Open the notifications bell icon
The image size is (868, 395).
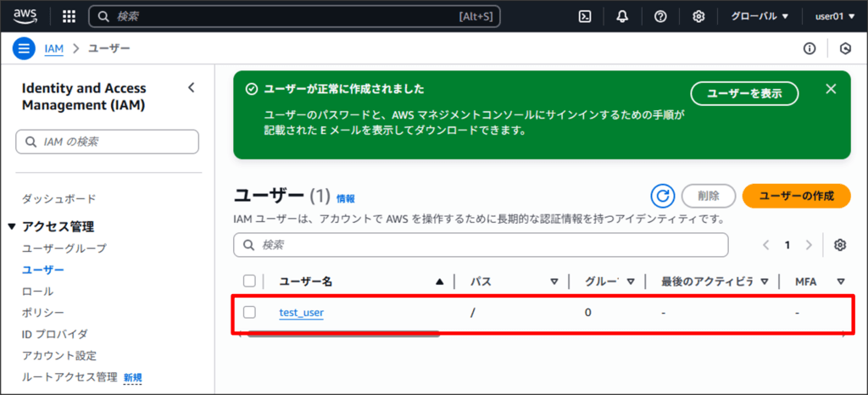point(623,16)
